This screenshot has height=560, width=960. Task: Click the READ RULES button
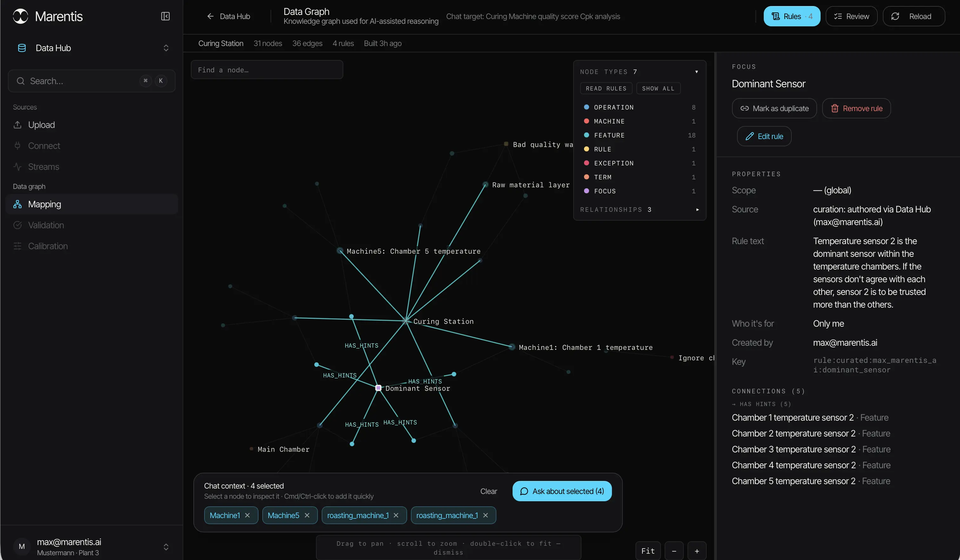click(606, 88)
